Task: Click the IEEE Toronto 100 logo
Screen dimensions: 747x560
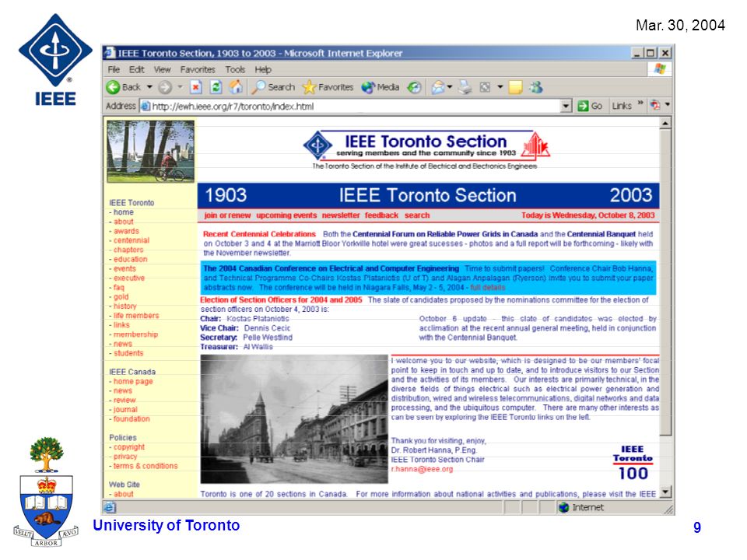Action: pyautogui.click(x=633, y=463)
